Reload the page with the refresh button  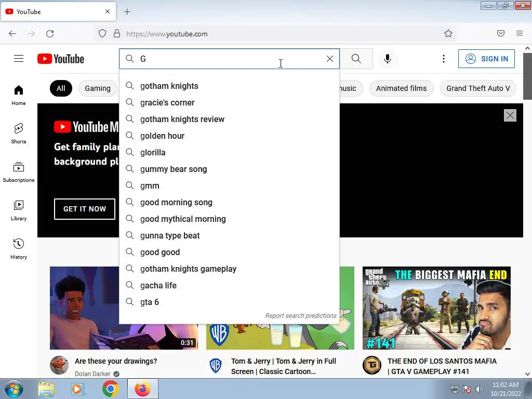[x=50, y=34]
